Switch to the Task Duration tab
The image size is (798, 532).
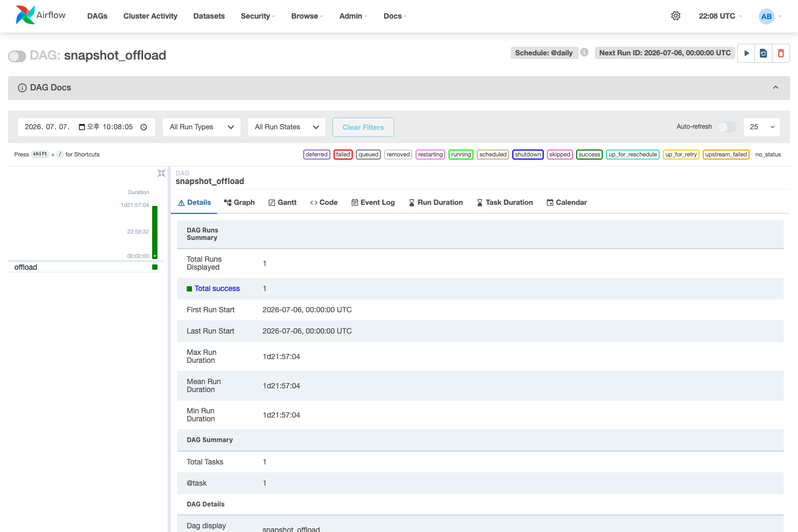[505, 203]
